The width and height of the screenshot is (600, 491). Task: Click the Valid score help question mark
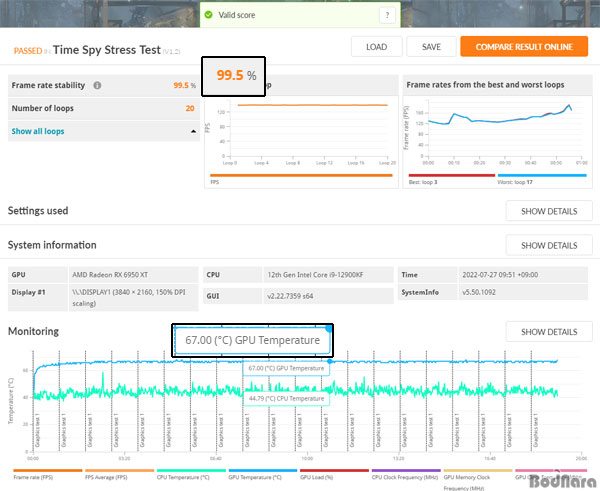386,15
